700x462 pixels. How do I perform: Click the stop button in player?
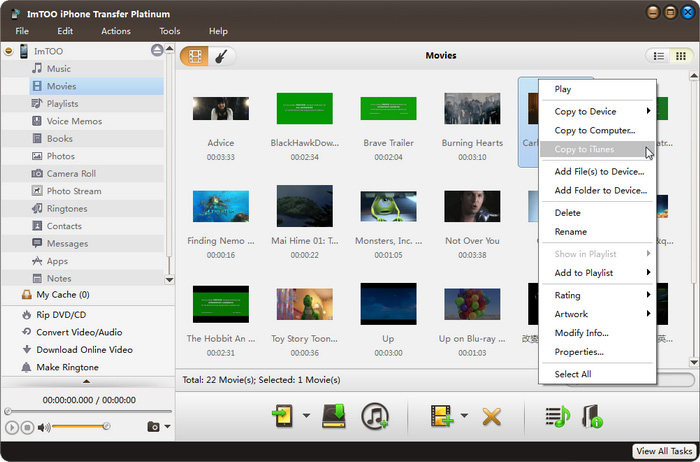click(x=27, y=428)
